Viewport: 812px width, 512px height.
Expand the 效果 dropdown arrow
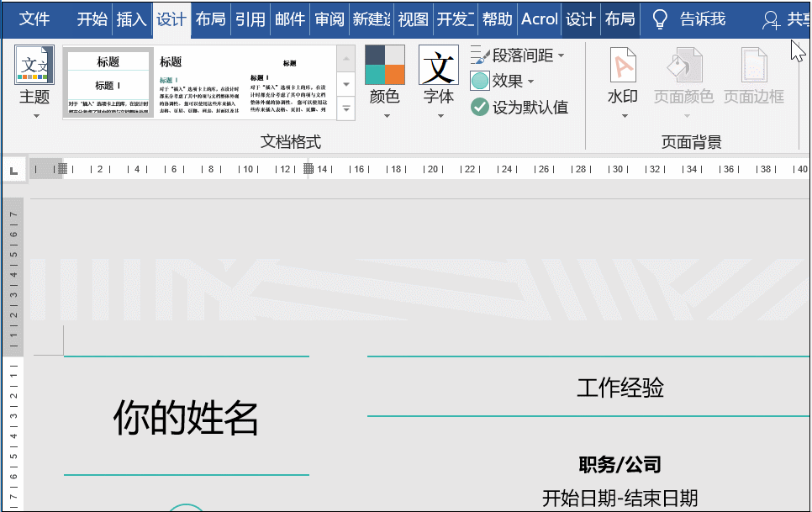tap(530, 82)
